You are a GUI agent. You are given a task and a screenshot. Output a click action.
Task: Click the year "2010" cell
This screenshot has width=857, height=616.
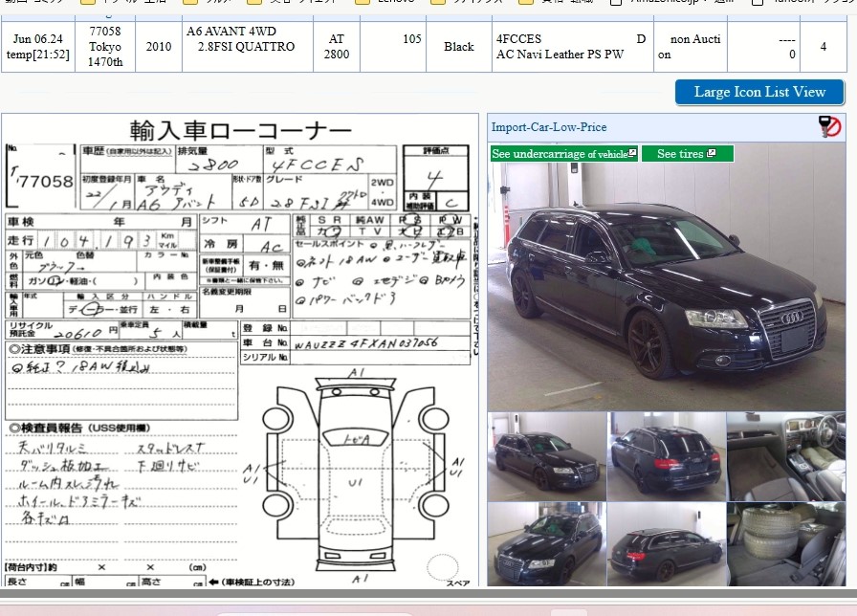pyautogui.click(x=159, y=47)
